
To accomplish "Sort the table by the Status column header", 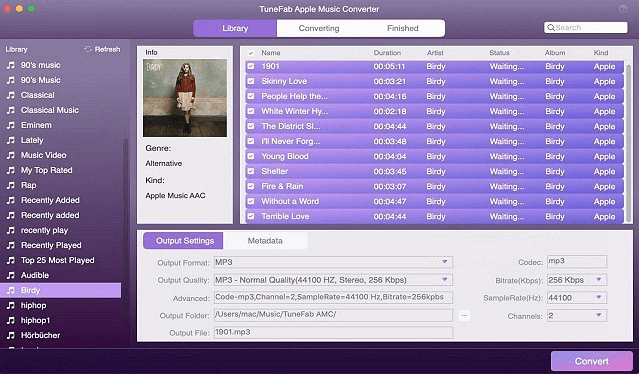I will tap(499, 53).
